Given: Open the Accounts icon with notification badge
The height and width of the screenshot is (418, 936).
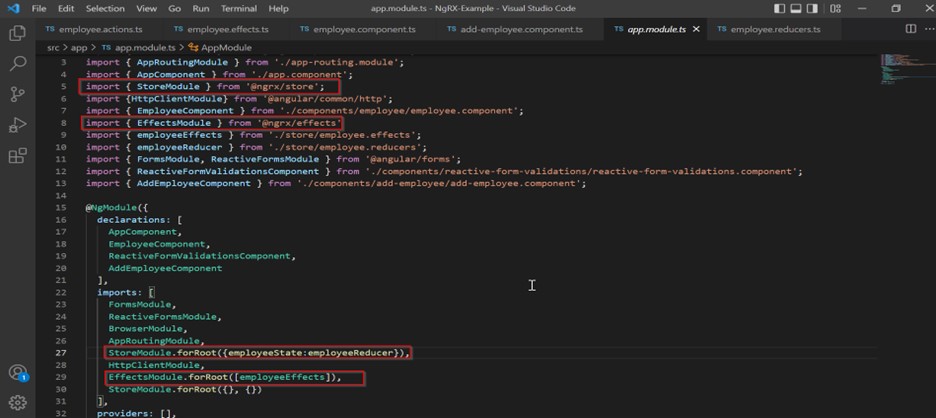Looking at the screenshot, I should [x=17, y=373].
